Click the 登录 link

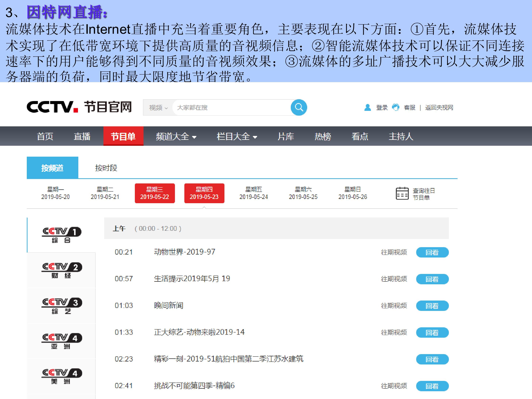[382, 108]
